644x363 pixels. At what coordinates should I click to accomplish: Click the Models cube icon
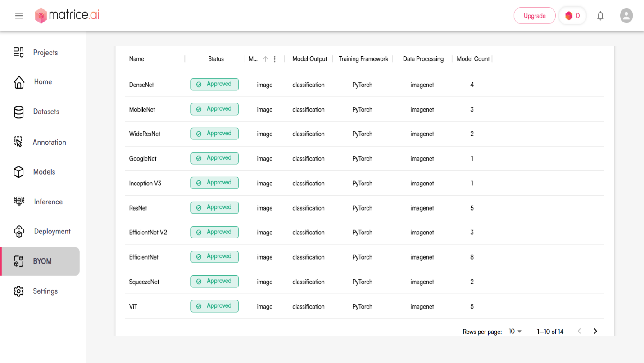pyautogui.click(x=18, y=172)
